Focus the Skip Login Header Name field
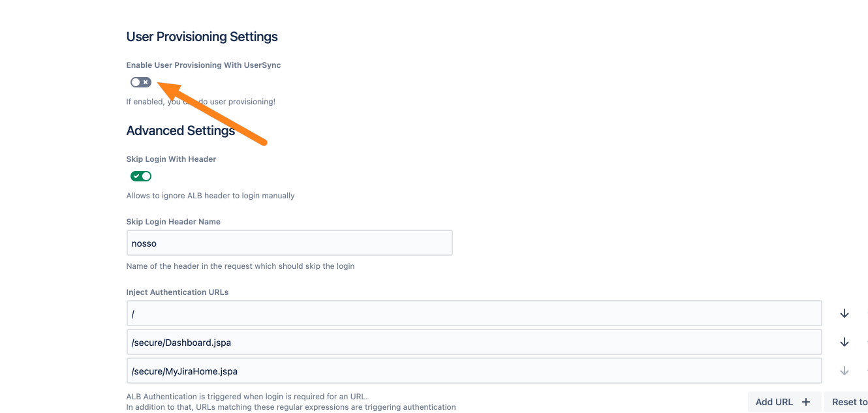The image size is (868, 413). [289, 243]
